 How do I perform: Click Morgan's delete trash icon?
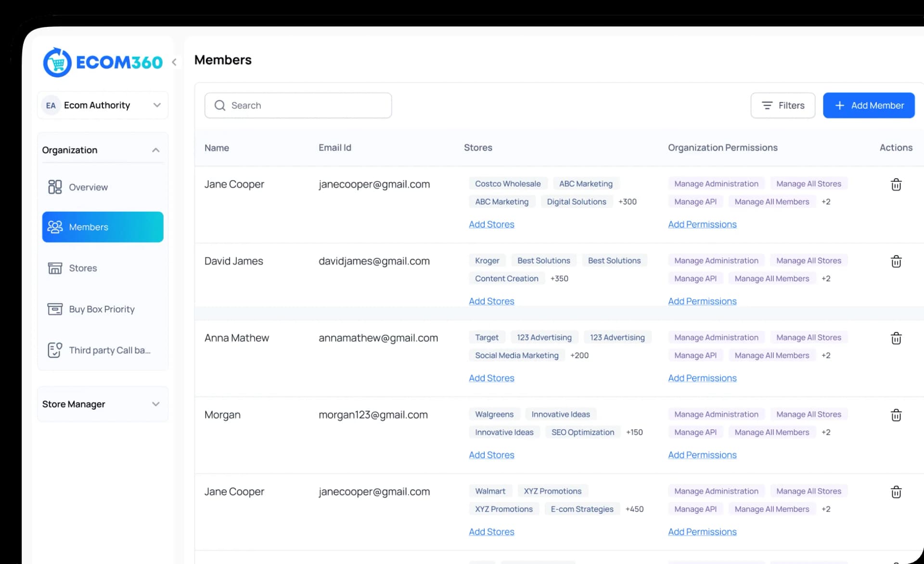(x=896, y=415)
